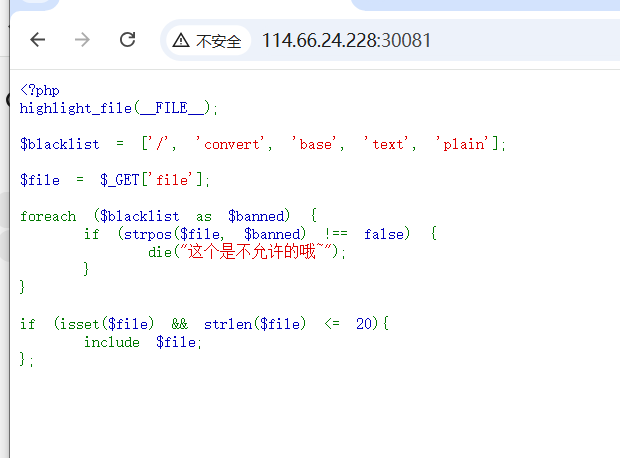Image resolution: width=620 pixels, height=458 pixels.
Task: Click the warning triangle security icon
Action: pyautogui.click(x=180, y=41)
